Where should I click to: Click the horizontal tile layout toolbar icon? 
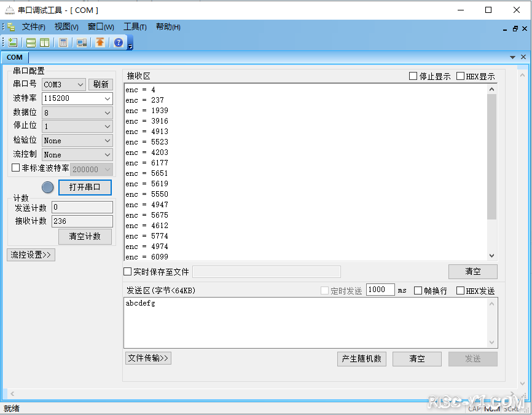click(31, 42)
